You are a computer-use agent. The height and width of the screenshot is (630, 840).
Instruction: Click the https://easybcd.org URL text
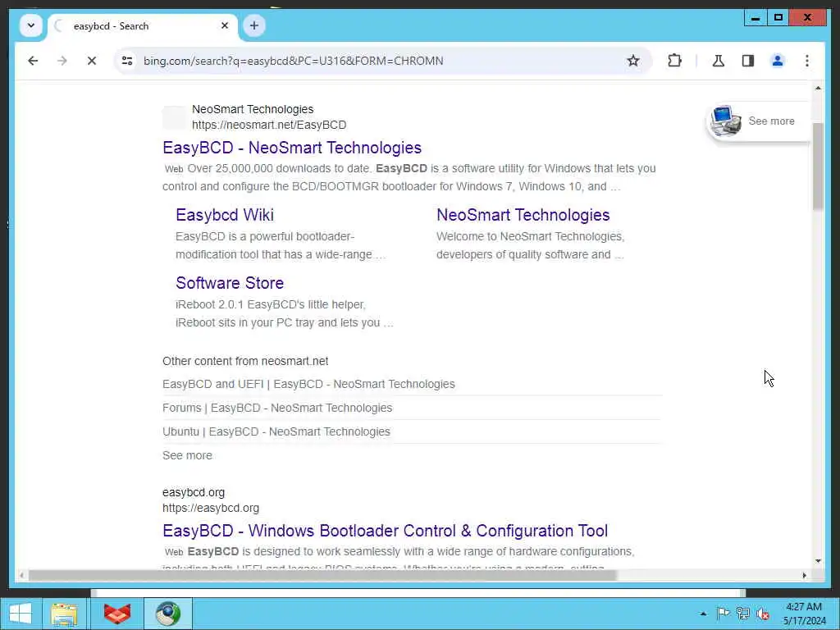tap(211, 508)
